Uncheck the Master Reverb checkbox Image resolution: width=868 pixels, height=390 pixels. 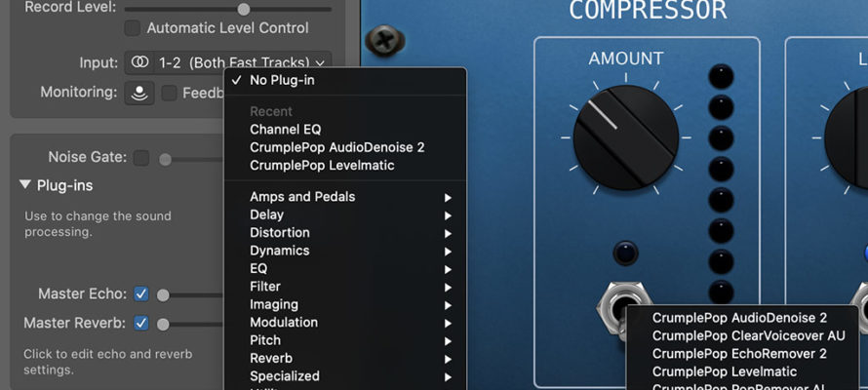(x=141, y=323)
